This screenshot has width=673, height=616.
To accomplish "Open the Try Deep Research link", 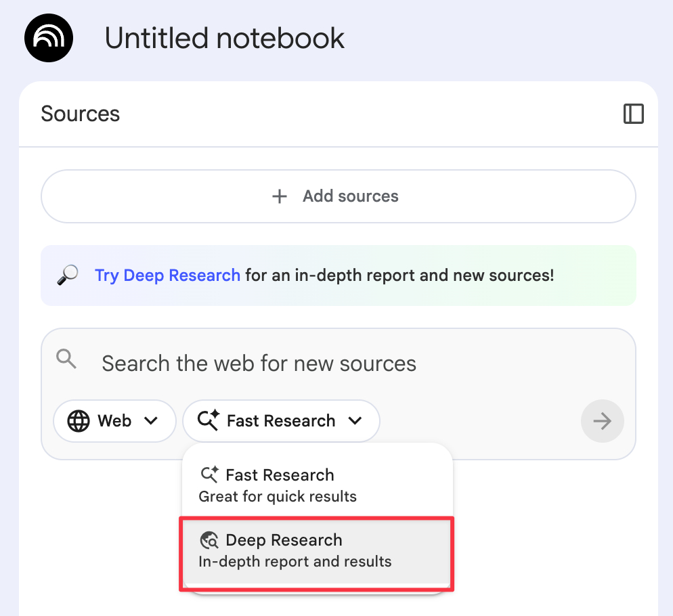I will 167,276.
